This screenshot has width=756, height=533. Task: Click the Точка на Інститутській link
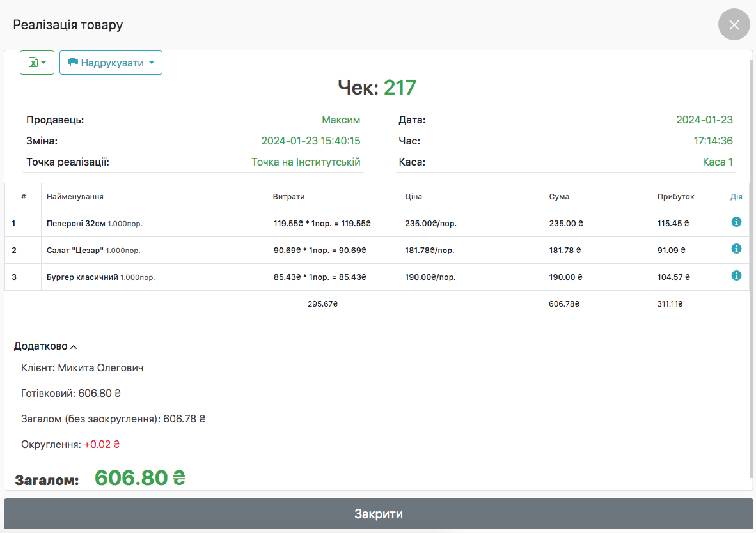pos(306,162)
